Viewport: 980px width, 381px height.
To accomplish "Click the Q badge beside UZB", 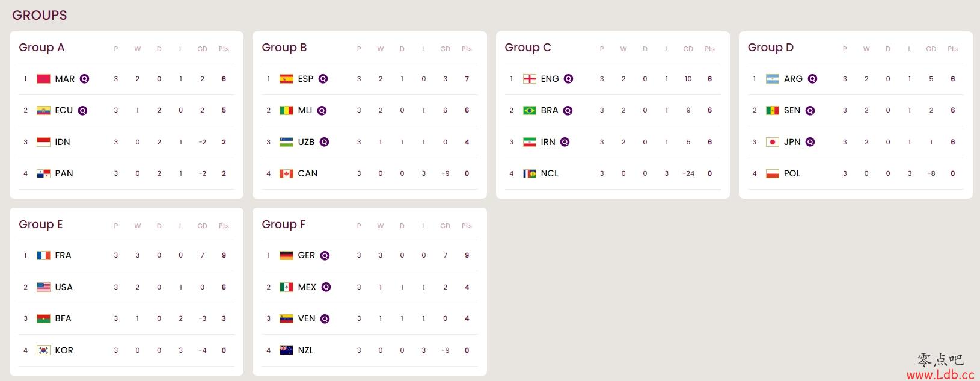I will [324, 142].
